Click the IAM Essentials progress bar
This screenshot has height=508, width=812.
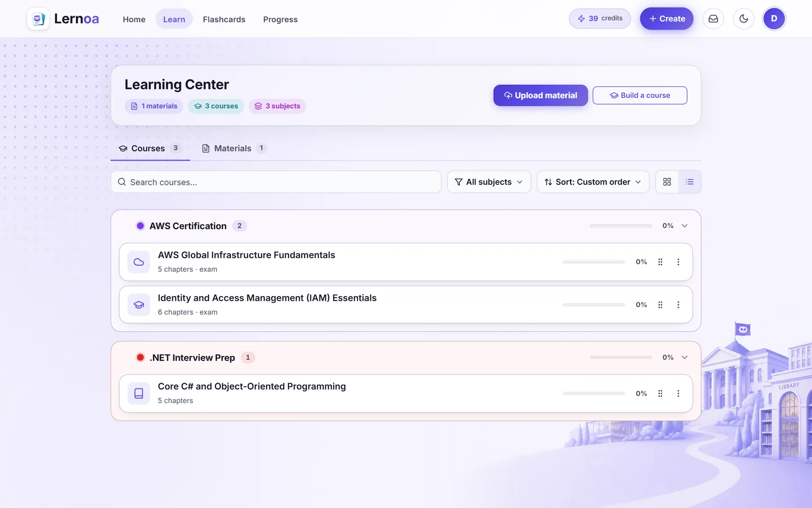[x=594, y=305]
